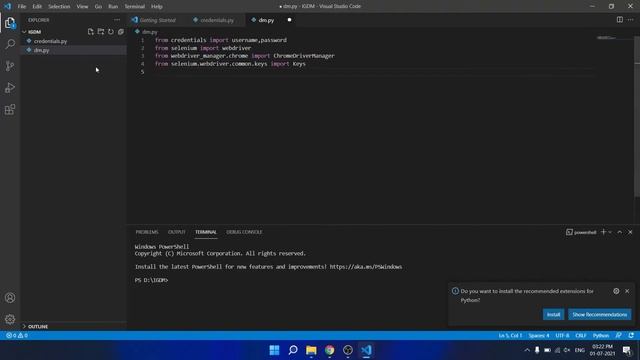
Task: Open the powershell terminal selector
Action: (x=581, y=232)
